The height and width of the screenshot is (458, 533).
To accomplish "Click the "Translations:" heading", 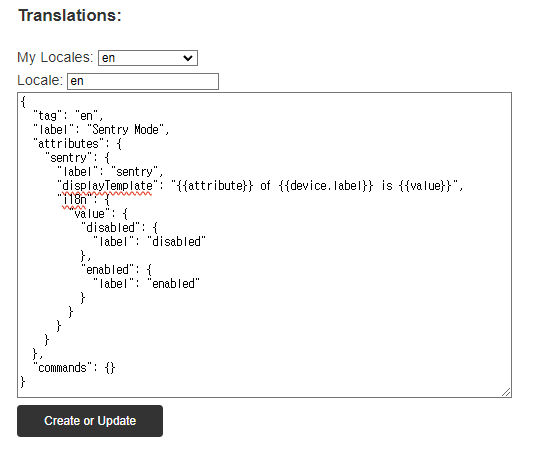I will (x=70, y=15).
